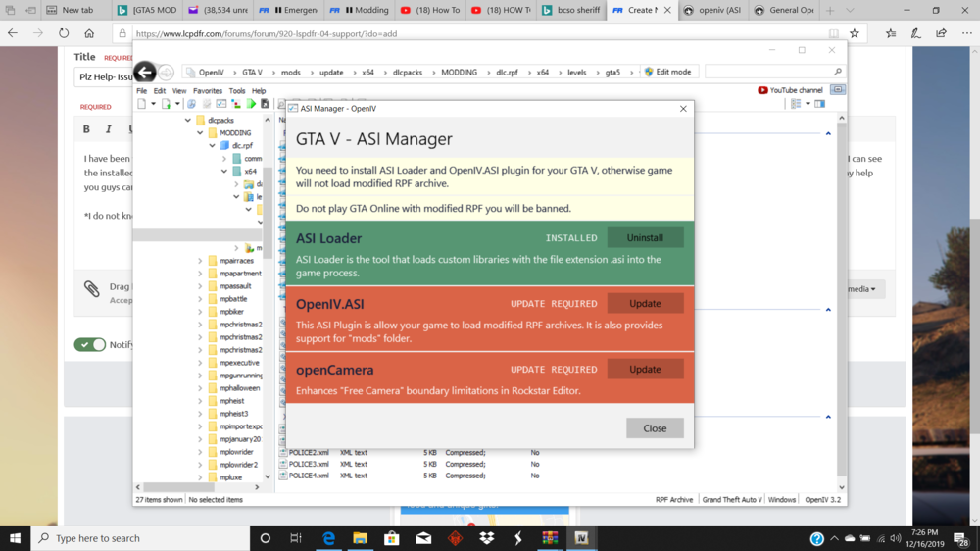Click the Bold formatting button in forum editor
This screenshot has height=551, width=980.
[86, 128]
